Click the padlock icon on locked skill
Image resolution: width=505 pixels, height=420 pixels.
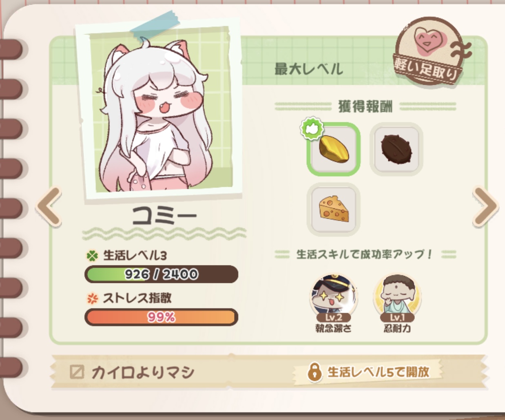[315, 372]
